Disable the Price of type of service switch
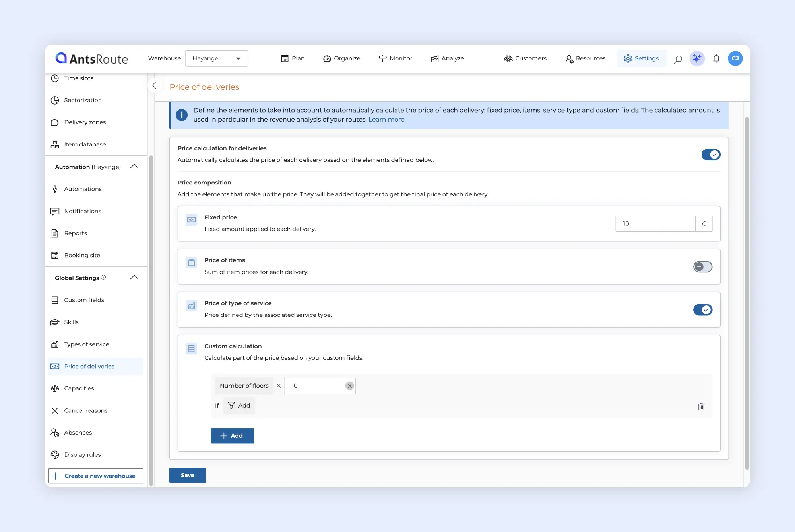 pos(703,310)
